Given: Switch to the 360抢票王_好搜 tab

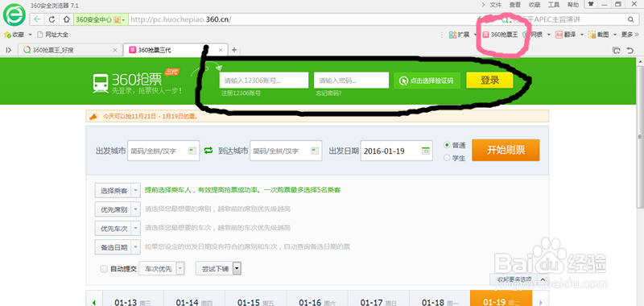Looking at the screenshot, I should click(x=70, y=50).
